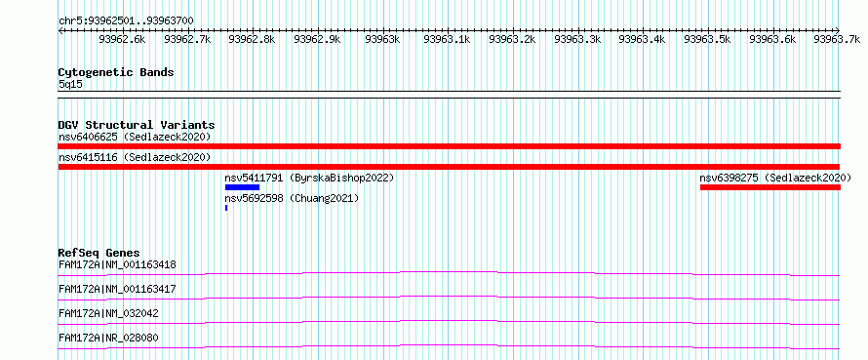Click the chr5:93962501..93963700 region label

[126, 21]
